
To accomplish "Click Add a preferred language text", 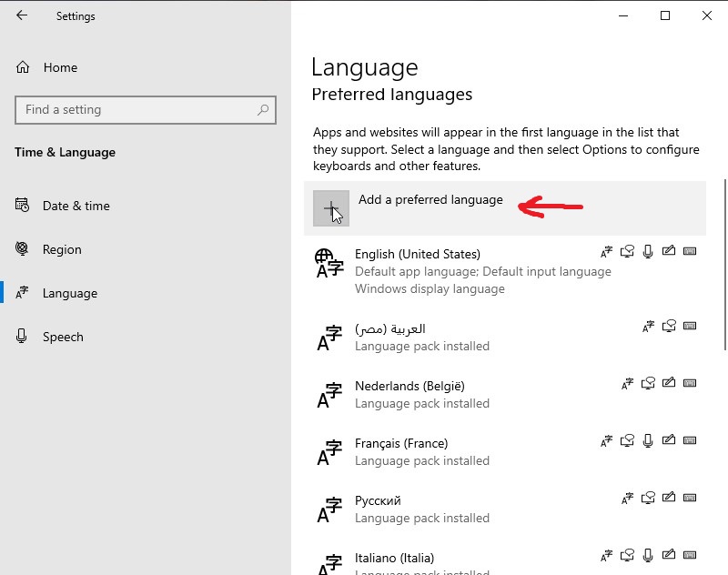I will 430,199.
